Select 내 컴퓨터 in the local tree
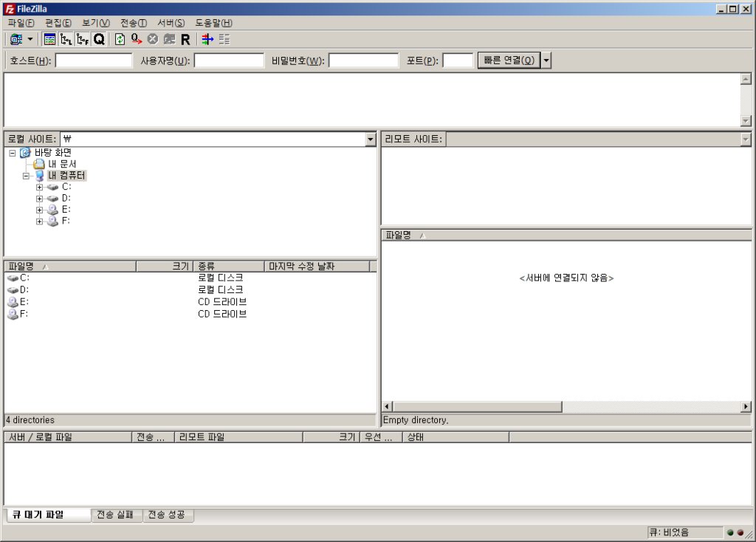The height and width of the screenshot is (542, 756). (66, 176)
